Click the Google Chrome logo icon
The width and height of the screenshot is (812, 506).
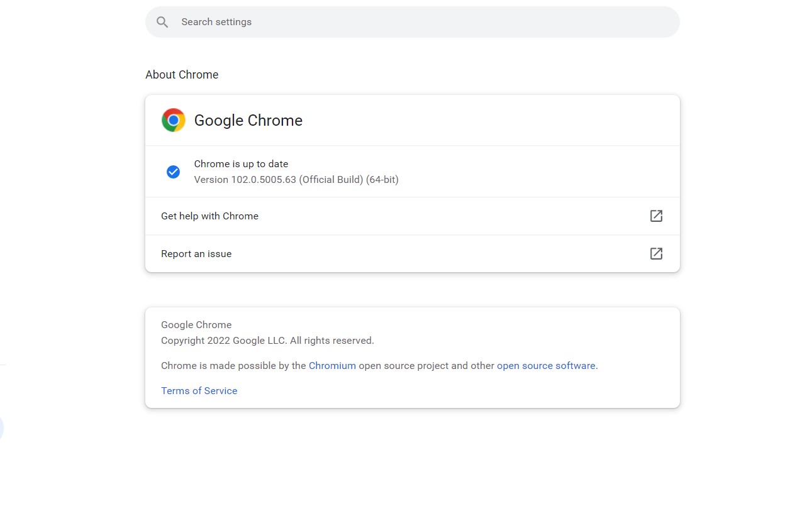pos(174,120)
